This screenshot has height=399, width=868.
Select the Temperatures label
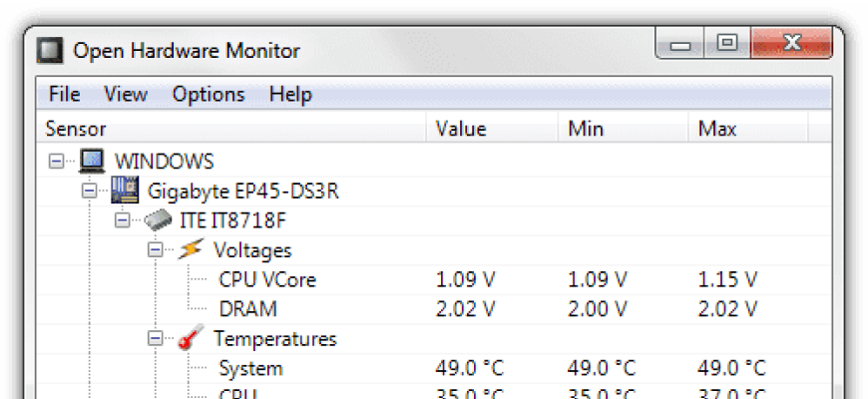275,339
